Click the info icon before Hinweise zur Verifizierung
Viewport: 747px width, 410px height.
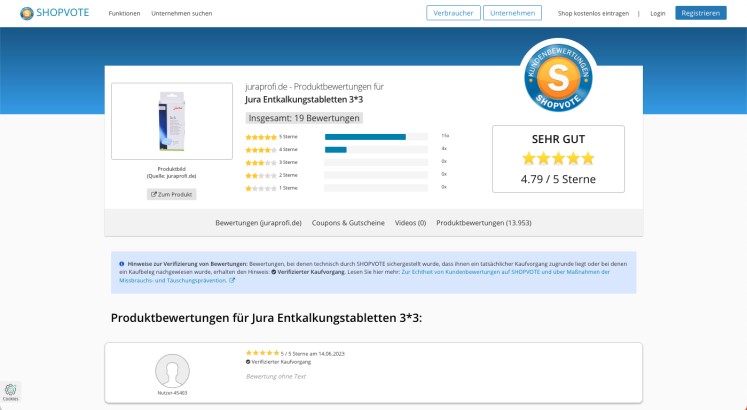[121, 264]
